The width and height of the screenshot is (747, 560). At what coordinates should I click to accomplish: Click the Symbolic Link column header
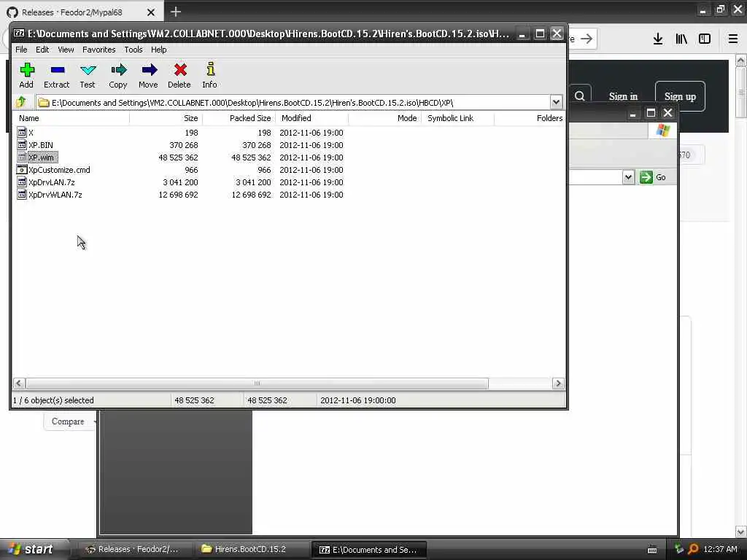[457, 118]
